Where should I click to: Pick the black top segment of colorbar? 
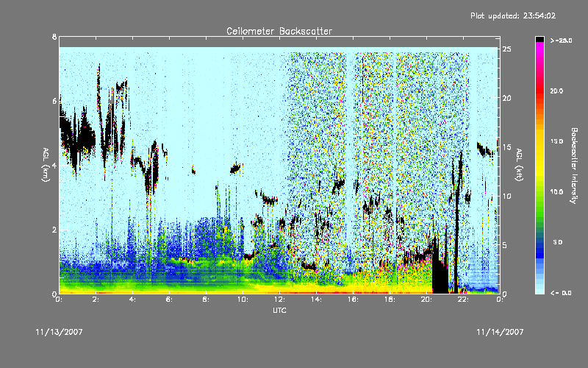pos(539,39)
